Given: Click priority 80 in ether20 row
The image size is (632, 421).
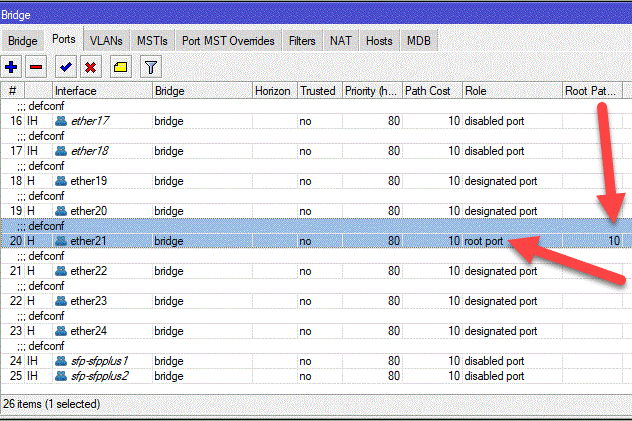Looking at the screenshot, I should [394, 211].
